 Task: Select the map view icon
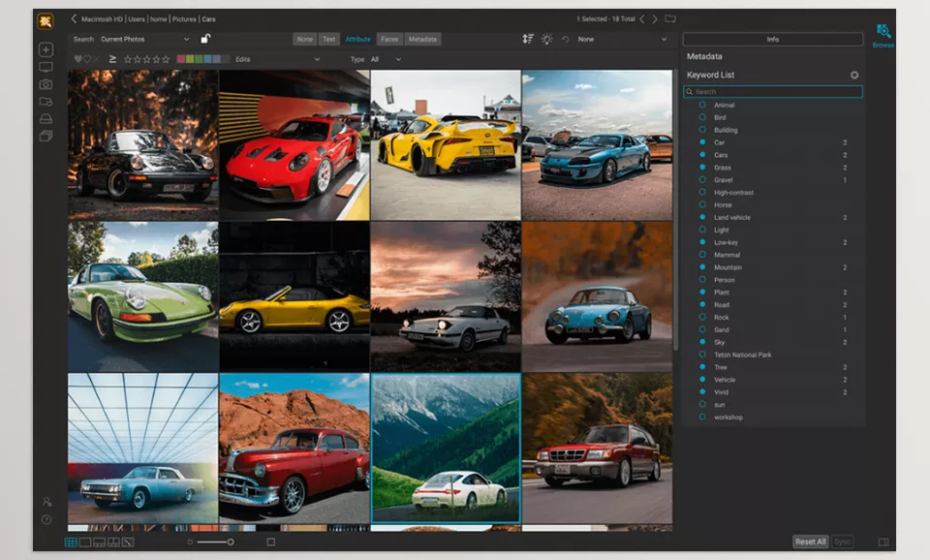(x=128, y=543)
